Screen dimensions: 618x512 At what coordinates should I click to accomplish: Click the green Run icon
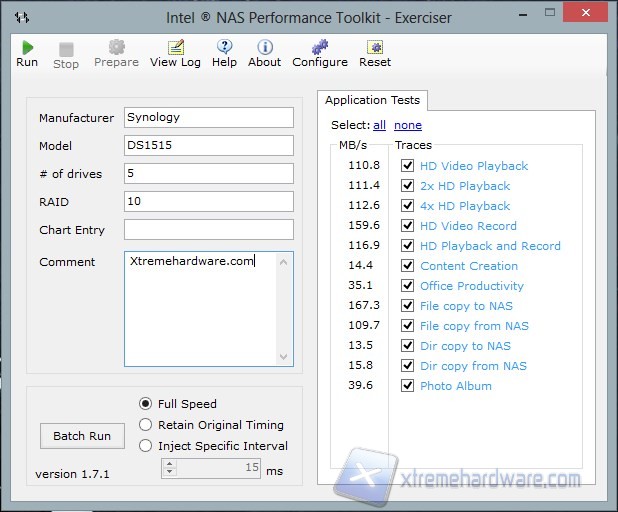[27, 47]
